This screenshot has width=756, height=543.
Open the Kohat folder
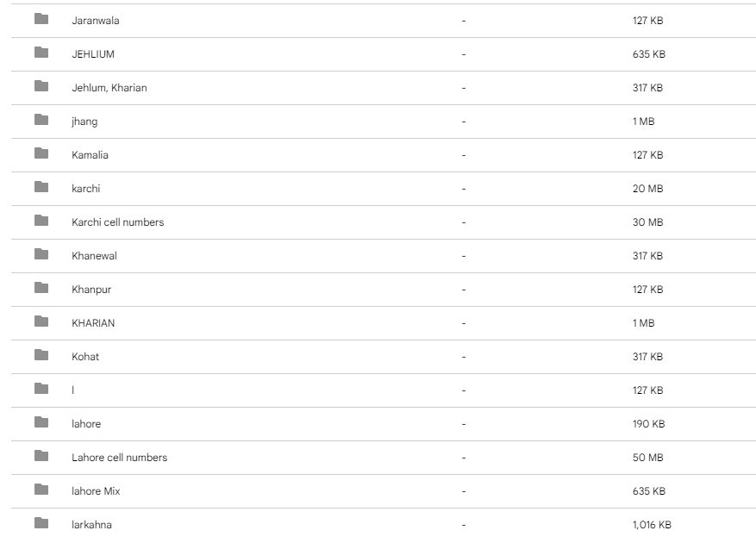[x=85, y=357]
